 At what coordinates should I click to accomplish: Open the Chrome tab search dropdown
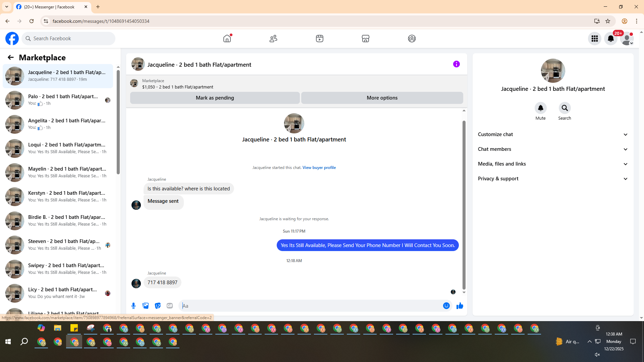coord(7,7)
